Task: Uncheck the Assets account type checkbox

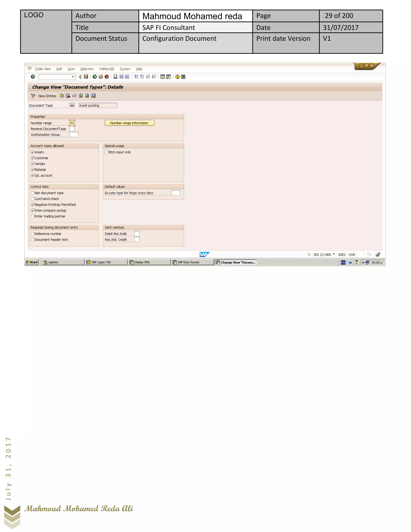Action: click(x=32, y=152)
